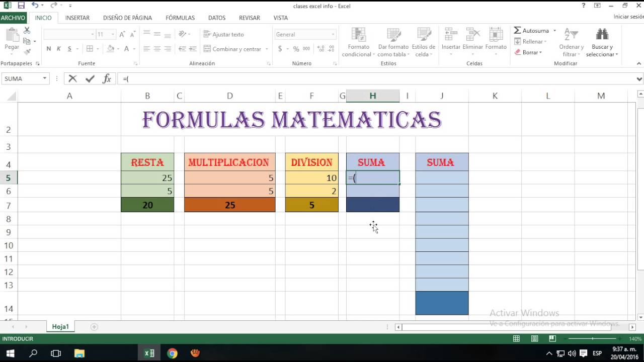Screen dimensions: 644x362
Task: Open the FÓRMULAS ribbon tab
Action: click(180, 18)
